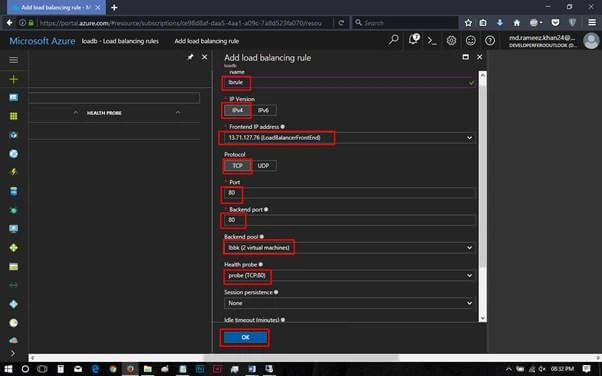
Task: Open the notifications bell icon
Action: (413, 40)
